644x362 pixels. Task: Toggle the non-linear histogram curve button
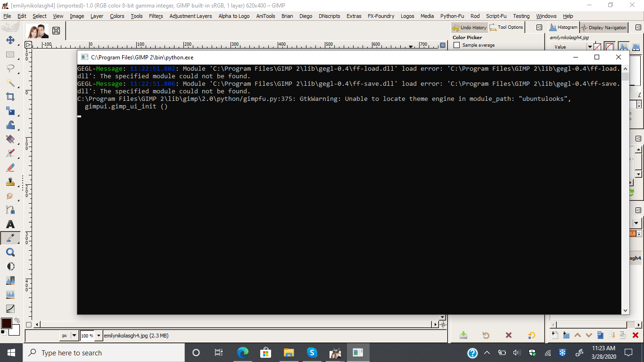pos(610,47)
